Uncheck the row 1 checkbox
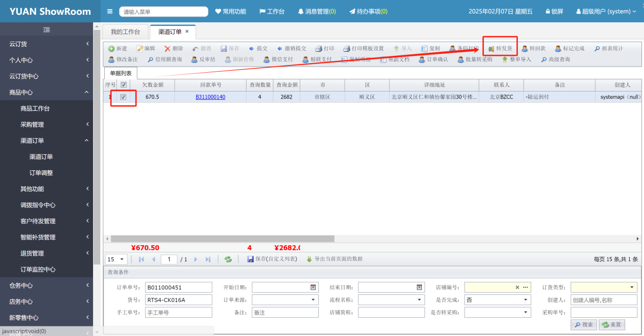Image resolution: width=644 pixels, height=336 pixels. (124, 97)
